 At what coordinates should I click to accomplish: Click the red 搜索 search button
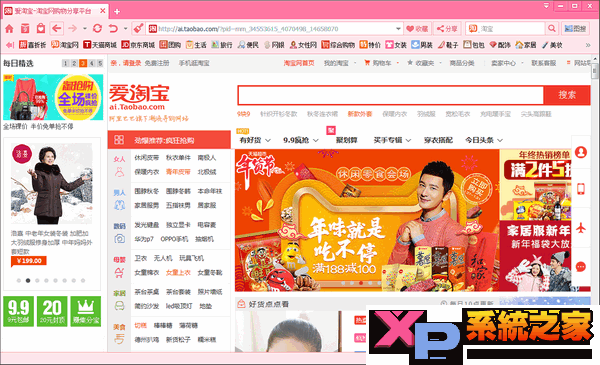(x=567, y=95)
